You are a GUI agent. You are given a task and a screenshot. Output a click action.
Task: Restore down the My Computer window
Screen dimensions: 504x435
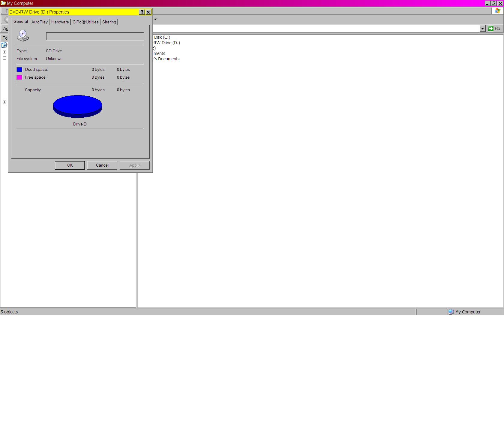tap(493, 3)
